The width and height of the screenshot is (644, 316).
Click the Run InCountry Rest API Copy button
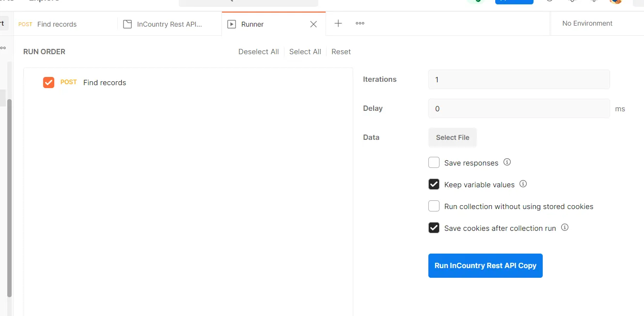[485, 265]
